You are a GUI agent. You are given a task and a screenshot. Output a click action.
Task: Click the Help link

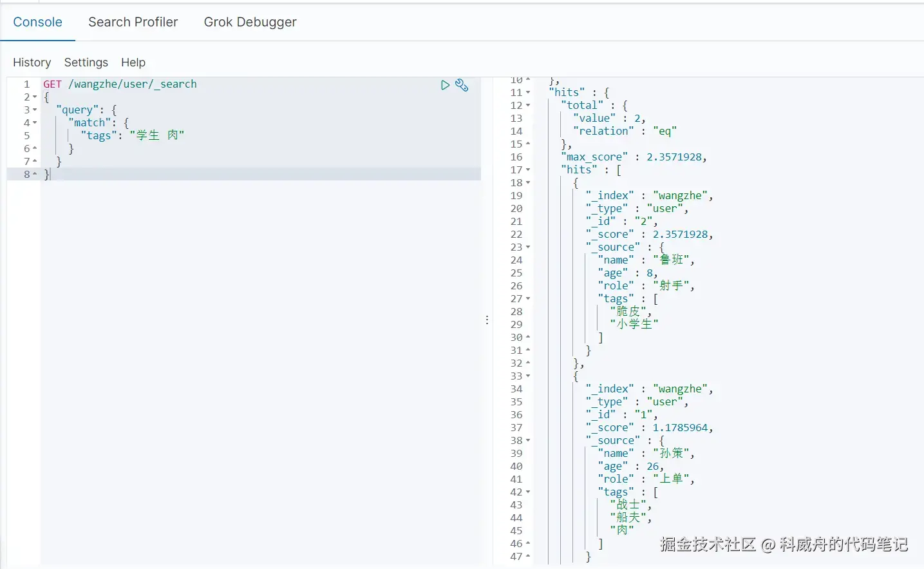coord(133,63)
